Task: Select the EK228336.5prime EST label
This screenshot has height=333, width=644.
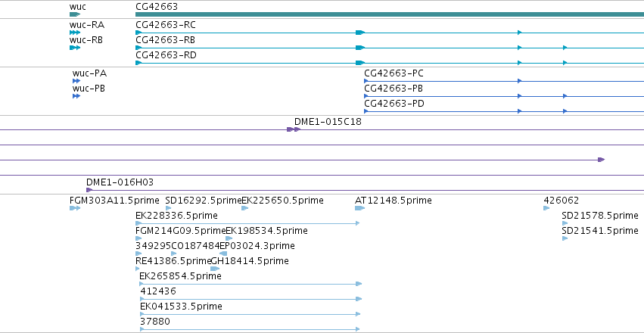Action: pos(176,216)
